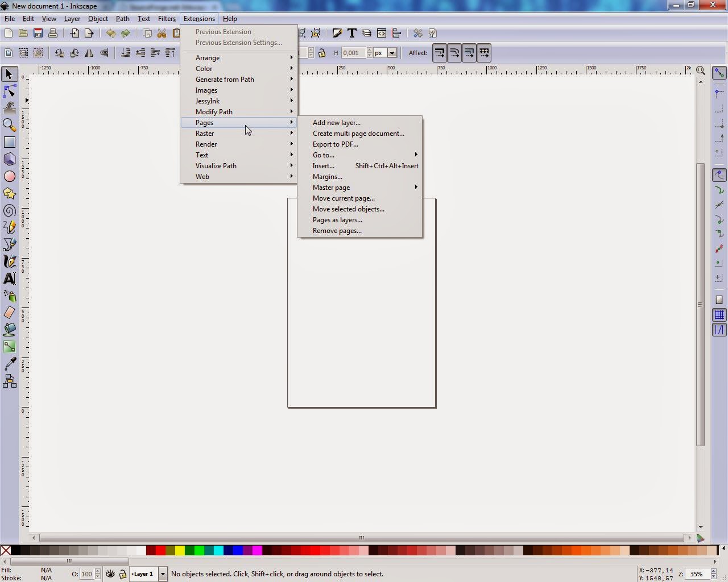Click the Cut scissors icon
Image resolution: width=728 pixels, height=582 pixels.
162,34
